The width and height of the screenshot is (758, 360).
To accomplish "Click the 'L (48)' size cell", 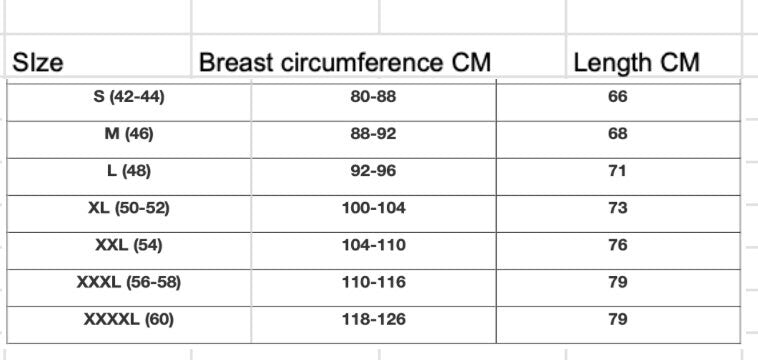I will click(x=129, y=176).
